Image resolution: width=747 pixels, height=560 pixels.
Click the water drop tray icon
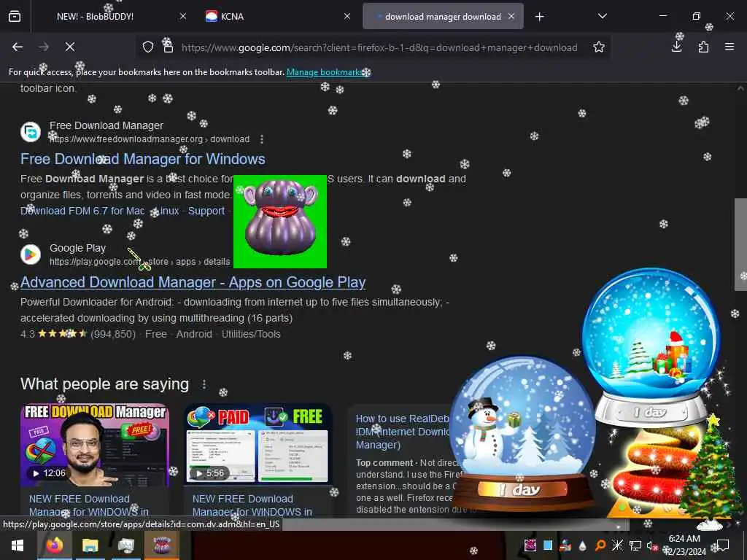tap(583, 545)
